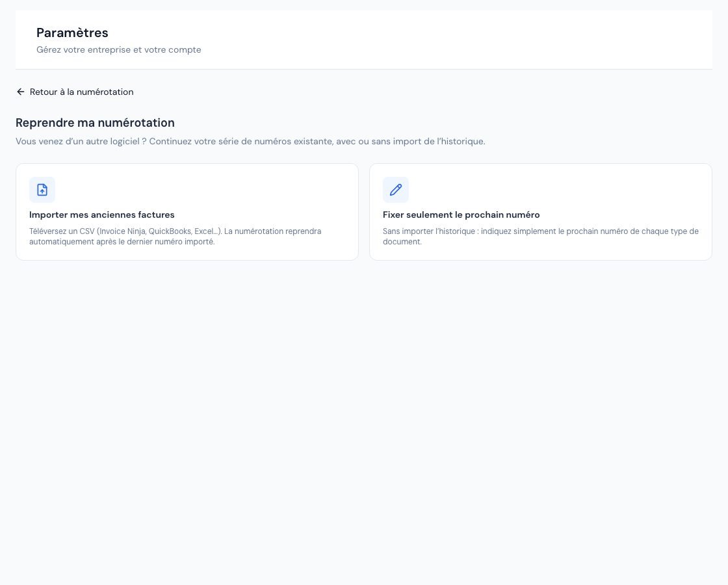
Task: Click the Téléversez un CSV description text
Action: tap(175, 237)
